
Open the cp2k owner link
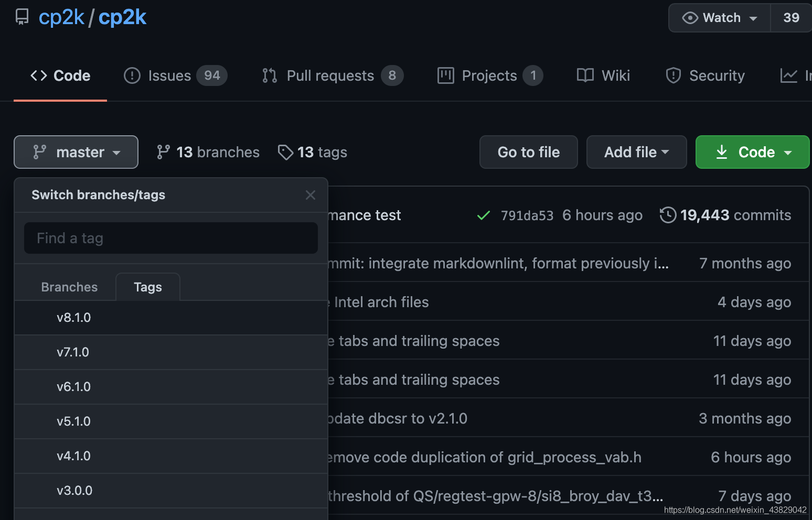(61, 17)
